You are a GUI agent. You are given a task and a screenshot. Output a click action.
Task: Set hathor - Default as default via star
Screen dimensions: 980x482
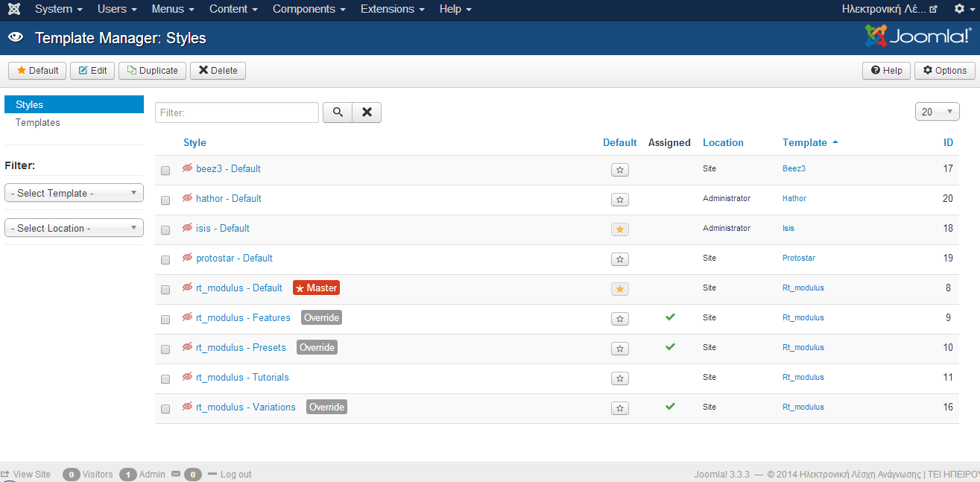[x=620, y=200]
